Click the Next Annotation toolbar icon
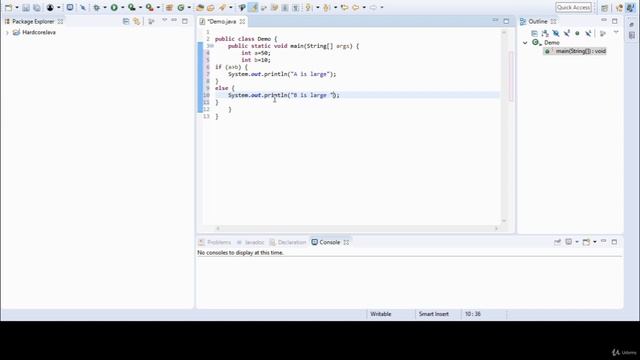Image resolution: width=640 pixels, height=360 pixels. click(309, 7)
